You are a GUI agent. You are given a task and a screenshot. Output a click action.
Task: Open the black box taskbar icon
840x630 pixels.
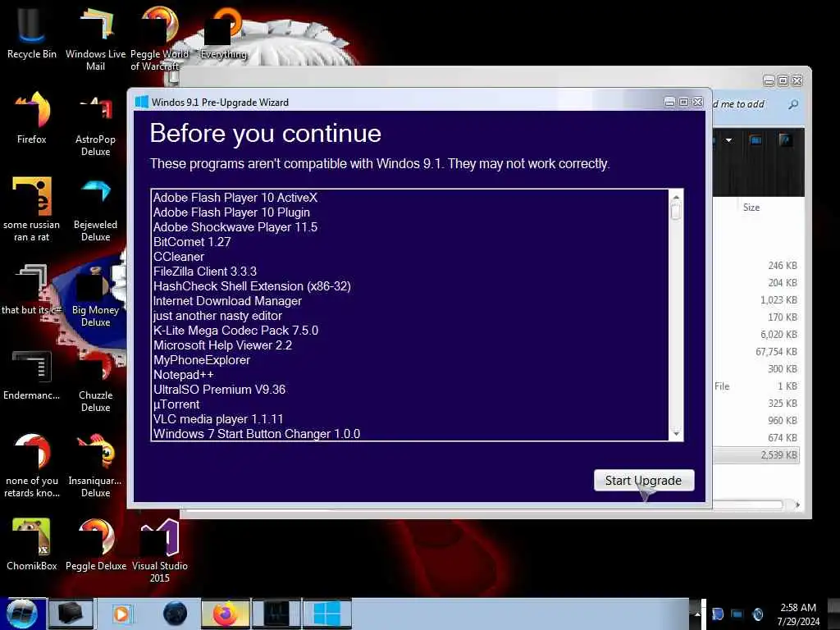click(71, 614)
